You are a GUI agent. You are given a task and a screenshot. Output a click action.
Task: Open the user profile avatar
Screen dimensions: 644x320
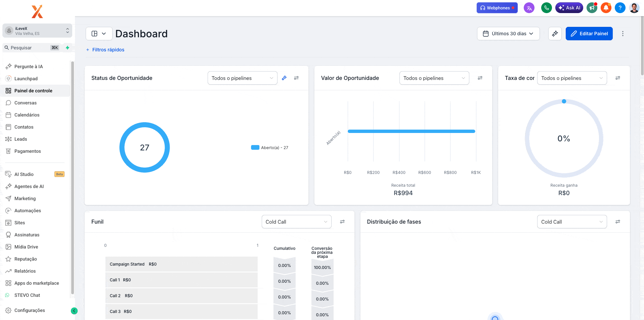[634, 8]
